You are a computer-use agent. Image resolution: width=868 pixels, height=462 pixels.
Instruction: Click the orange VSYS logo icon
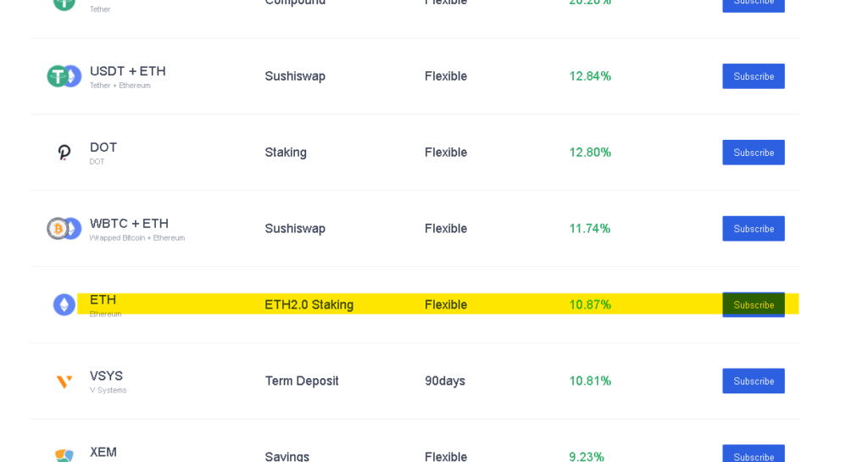coord(64,381)
